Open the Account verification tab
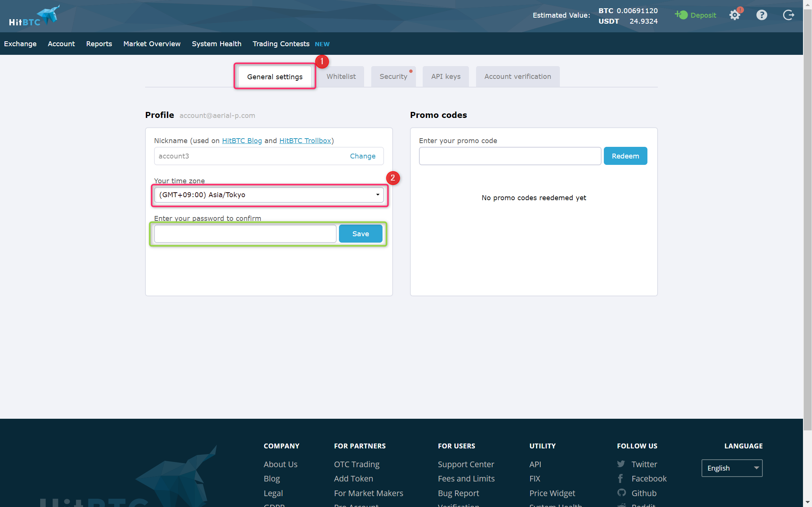Image resolution: width=812 pixels, height=507 pixels. (518, 77)
